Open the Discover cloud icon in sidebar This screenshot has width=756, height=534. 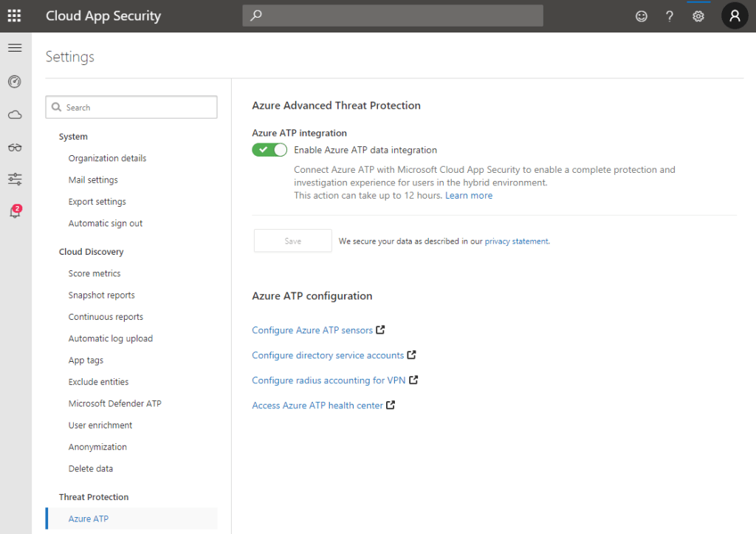(x=15, y=114)
